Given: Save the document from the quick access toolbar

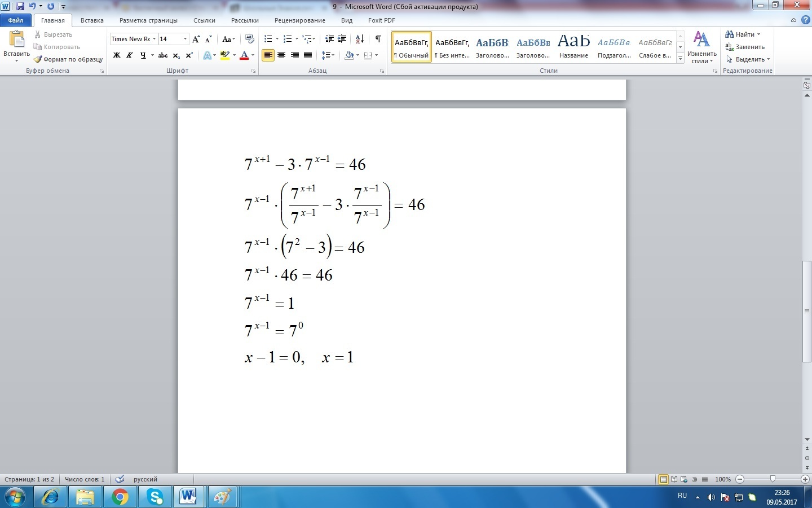Looking at the screenshot, I should point(20,6).
